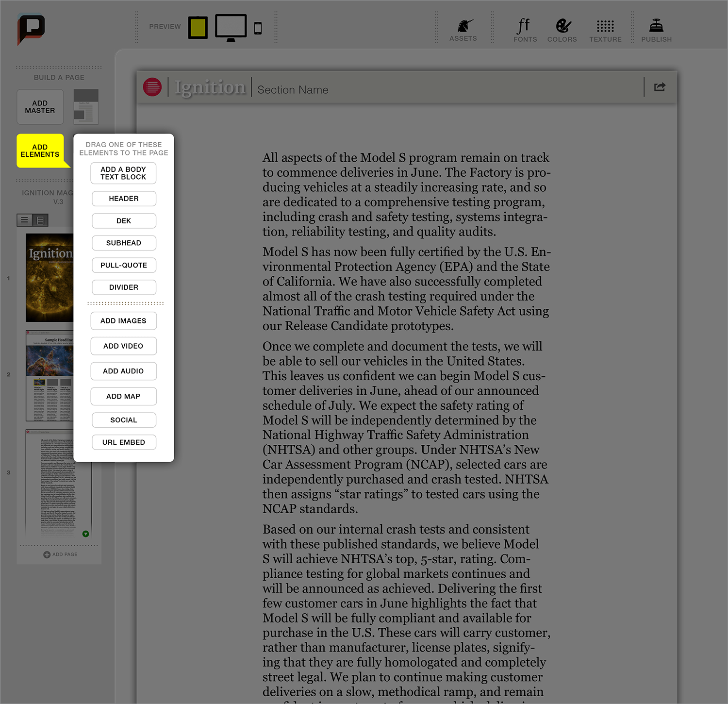The width and height of the screenshot is (728, 704).
Task: Select tablet preview mode
Action: tap(198, 27)
